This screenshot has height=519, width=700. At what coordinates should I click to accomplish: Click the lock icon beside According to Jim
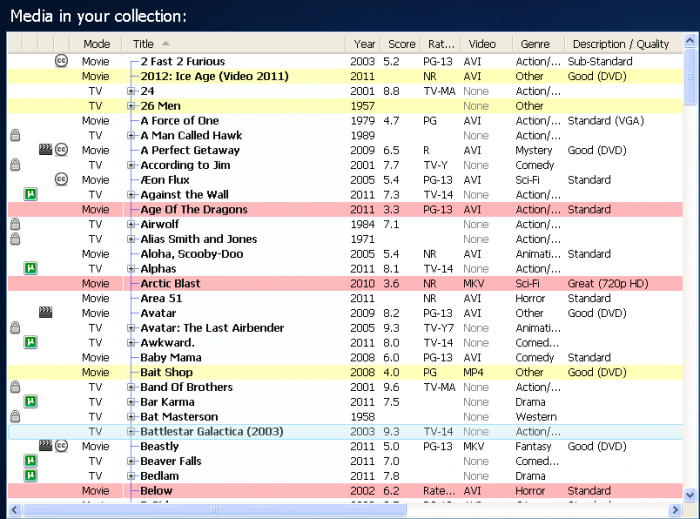[x=15, y=165]
